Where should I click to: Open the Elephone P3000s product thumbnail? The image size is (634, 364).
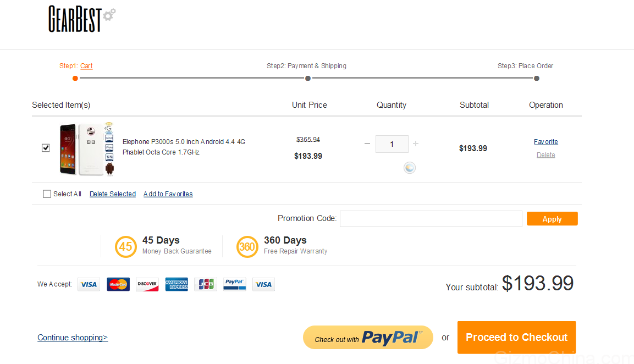87,149
